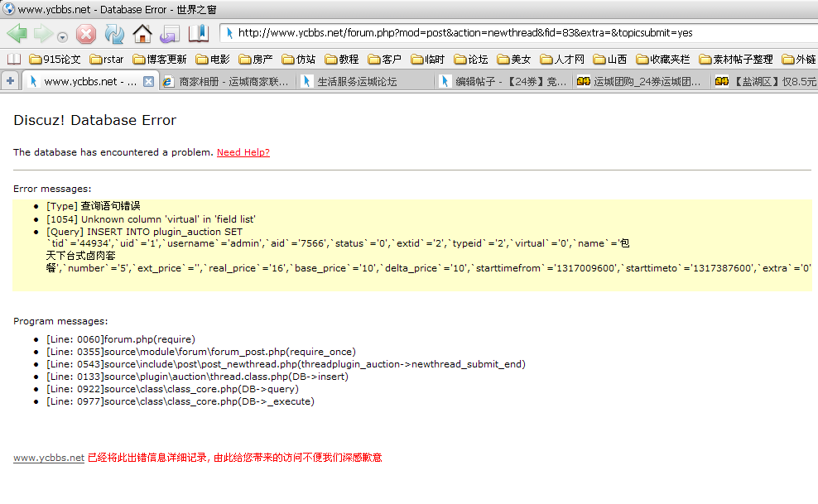Click the [1054] Unknown column 'virtual' line
818x504 pixels.
coord(151,219)
